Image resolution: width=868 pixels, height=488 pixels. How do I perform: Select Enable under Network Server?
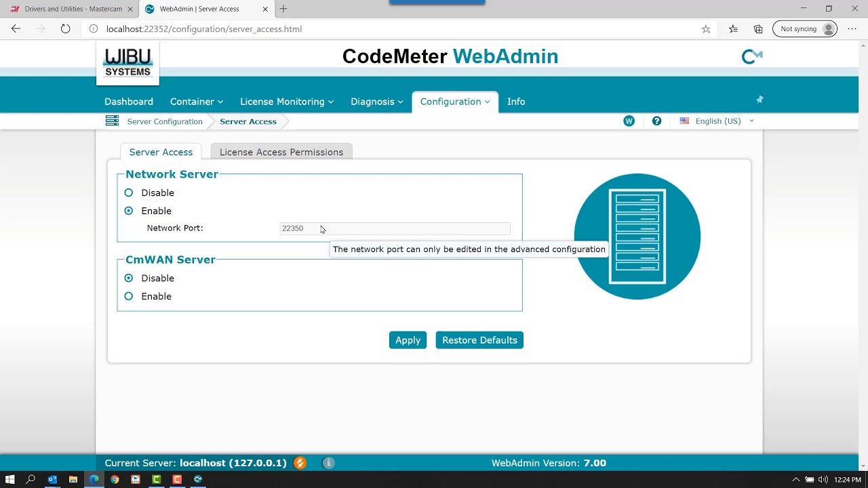pos(129,211)
